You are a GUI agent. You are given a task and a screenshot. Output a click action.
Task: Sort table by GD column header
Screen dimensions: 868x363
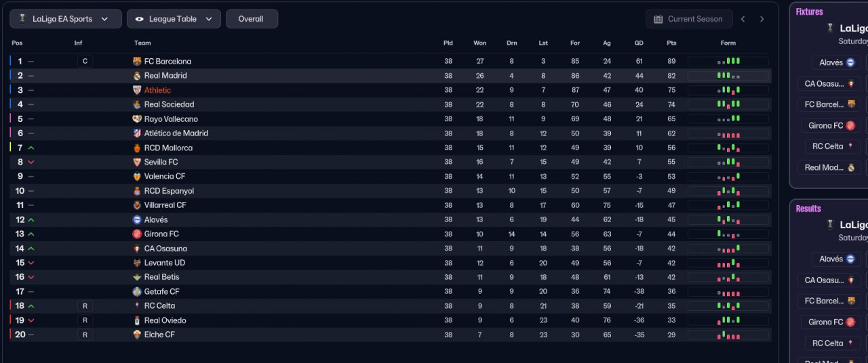click(x=639, y=43)
